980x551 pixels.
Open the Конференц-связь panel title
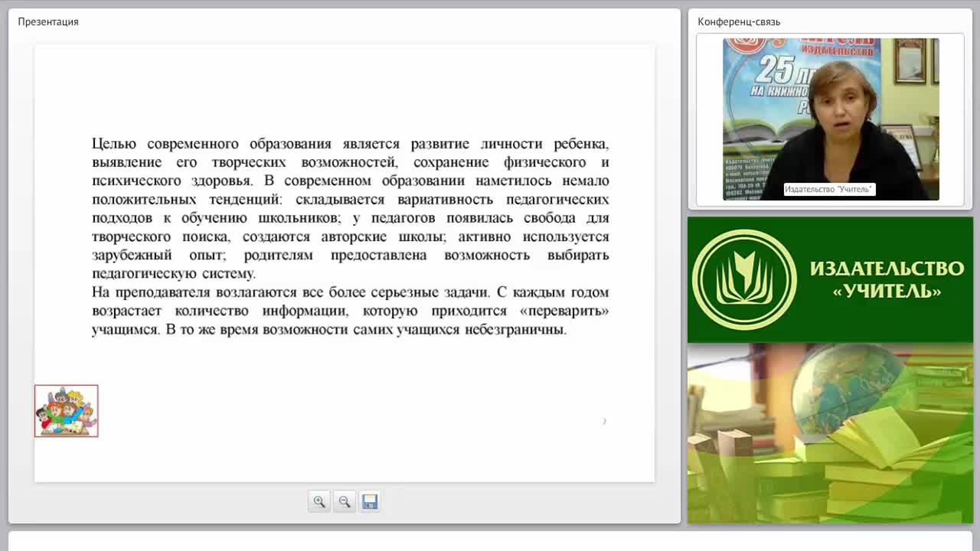739,21
